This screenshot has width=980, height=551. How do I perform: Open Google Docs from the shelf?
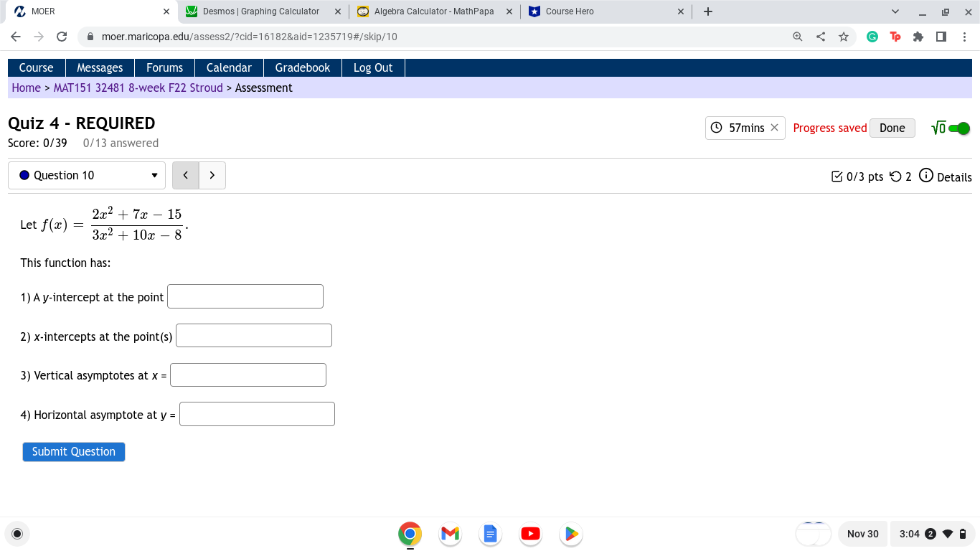tap(491, 534)
